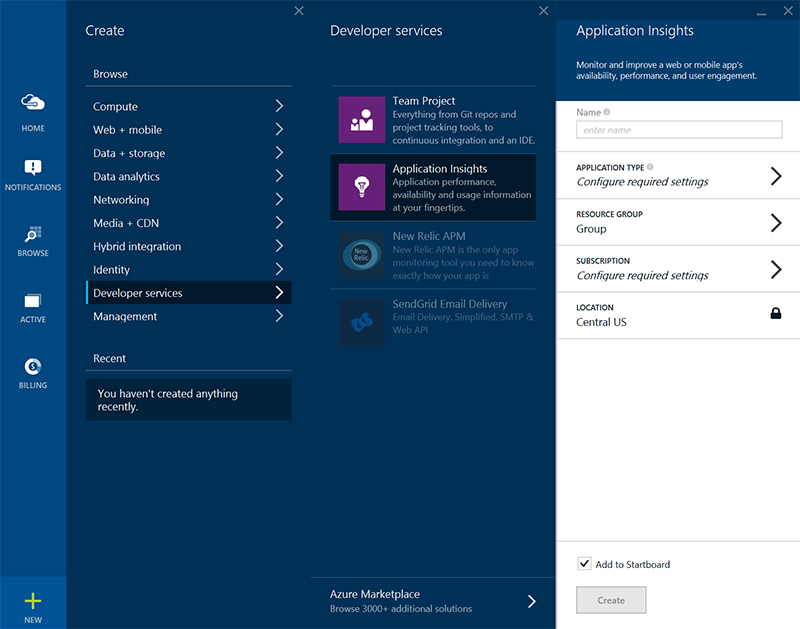Select the SendGrid Email Delivery logo
Viewport: 800px width, 629px height.
point(362,322)
